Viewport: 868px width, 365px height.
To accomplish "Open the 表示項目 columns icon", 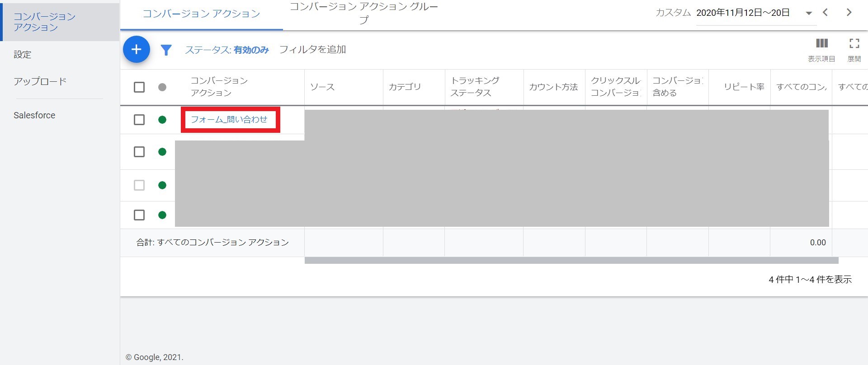I will (821, 43).
